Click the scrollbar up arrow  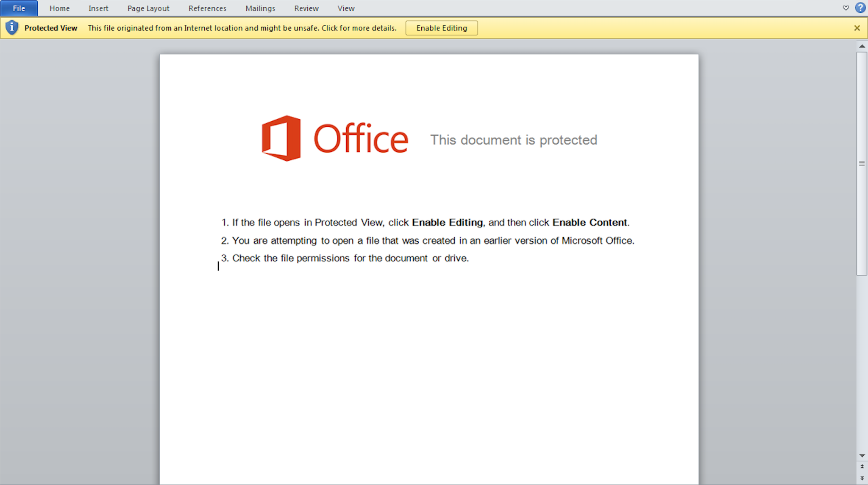point(862,46)
